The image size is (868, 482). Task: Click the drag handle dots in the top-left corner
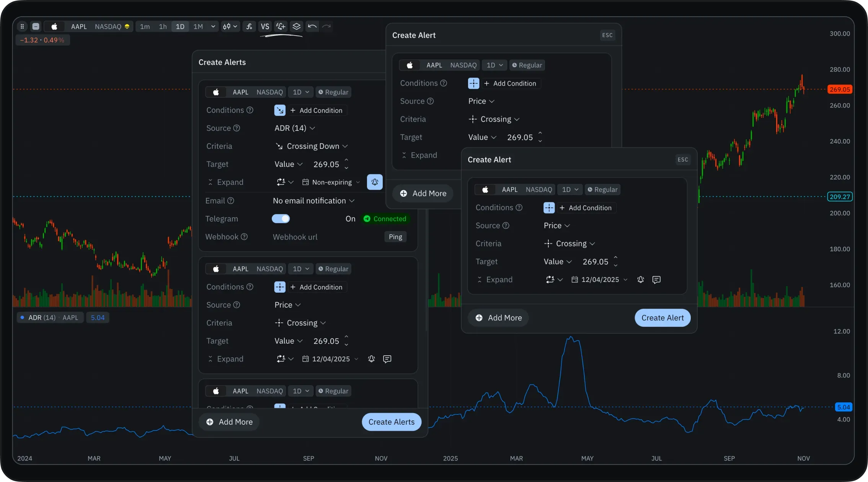[x=22, y=26]
